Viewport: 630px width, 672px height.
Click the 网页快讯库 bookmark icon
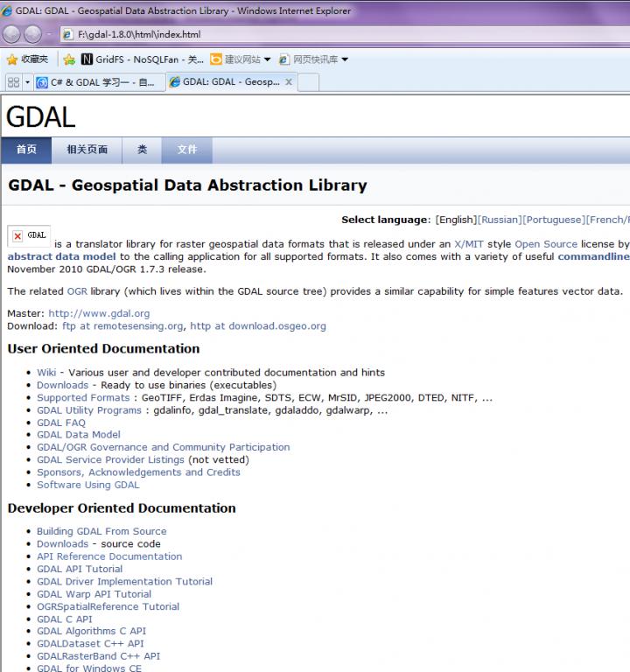284,59
